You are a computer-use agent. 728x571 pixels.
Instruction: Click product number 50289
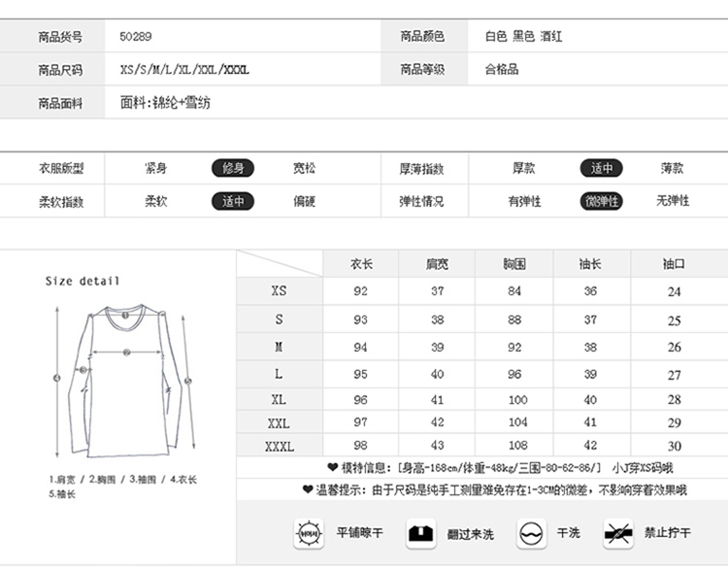pos(136,37)
